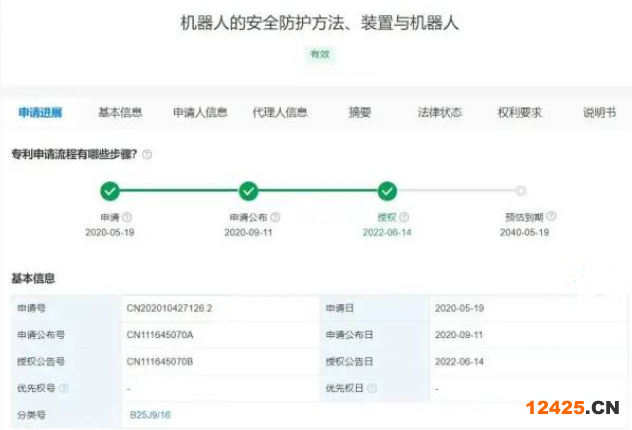Select the 代理人信息 tab

[280, 113]
